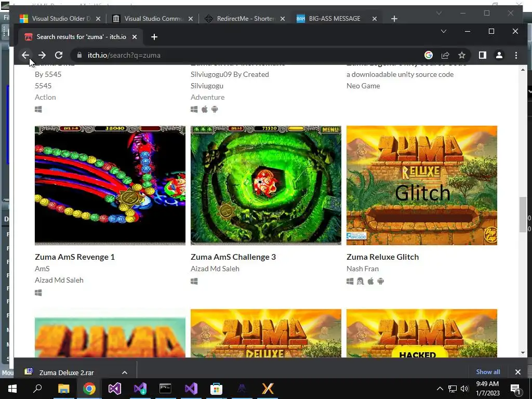532x399 pixels.
Task: Close the downloads bar
Action: pos(518,372)
